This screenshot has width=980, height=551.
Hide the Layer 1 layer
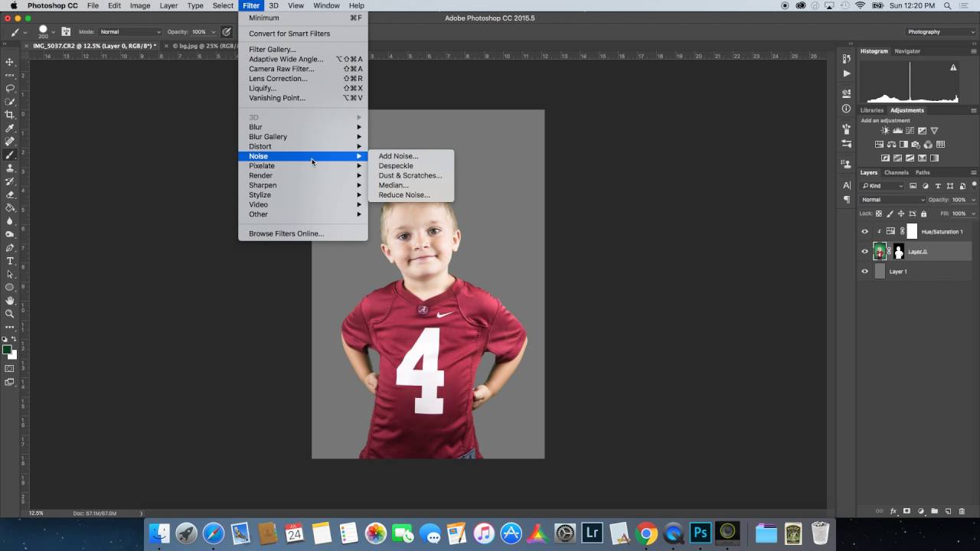[x=865, y=271]
